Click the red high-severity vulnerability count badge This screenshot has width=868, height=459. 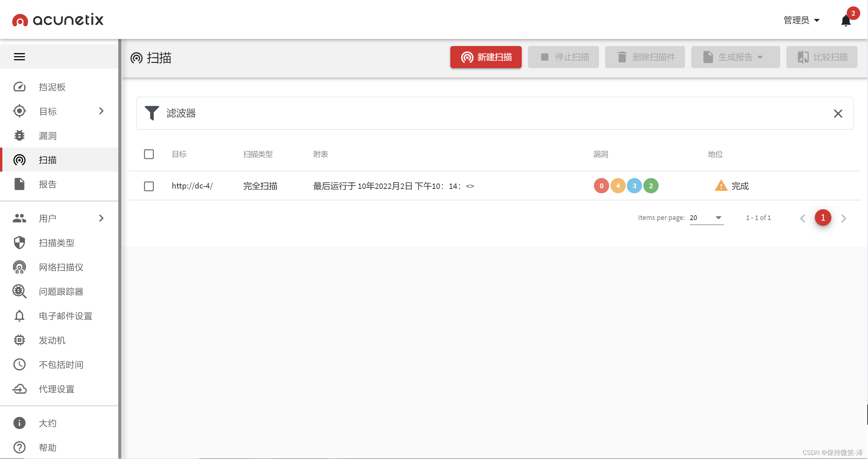coord(601,186)
